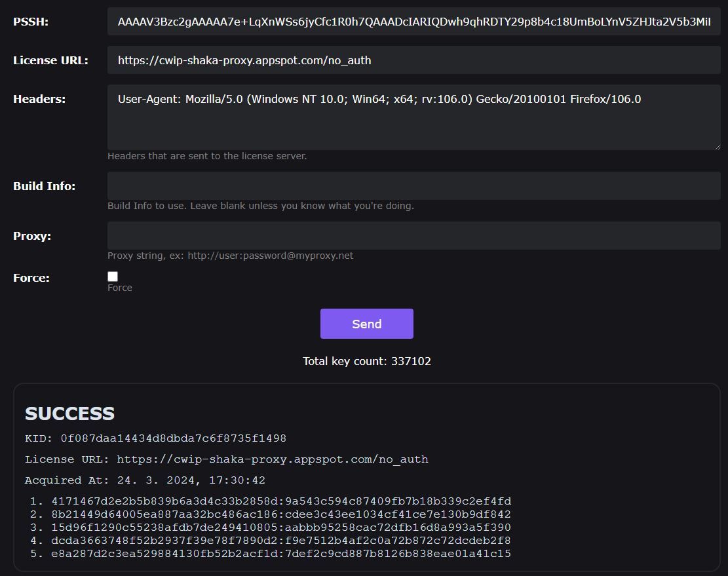Click the Total key count text

[x=366, y=361]
